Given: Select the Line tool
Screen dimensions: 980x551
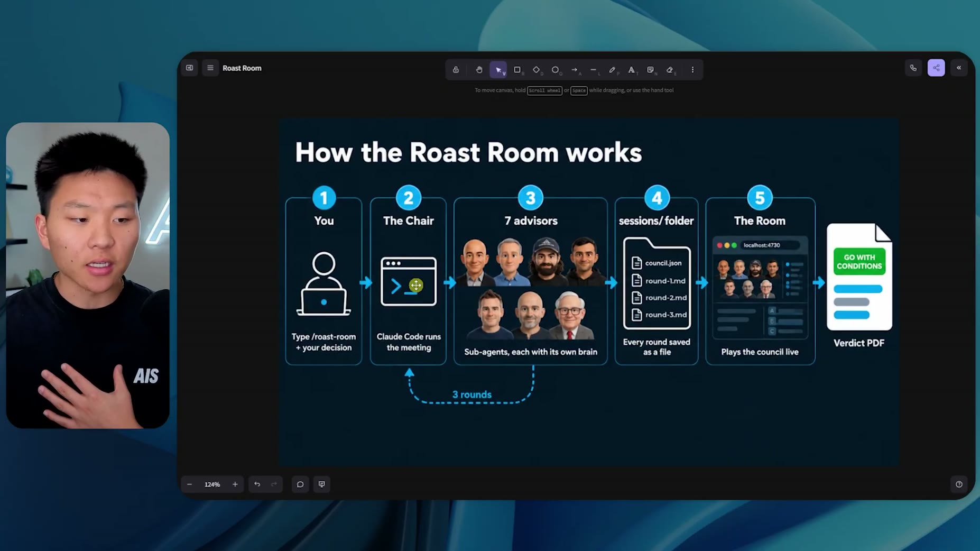Looking at the screenshot, I should pos(594,70).
